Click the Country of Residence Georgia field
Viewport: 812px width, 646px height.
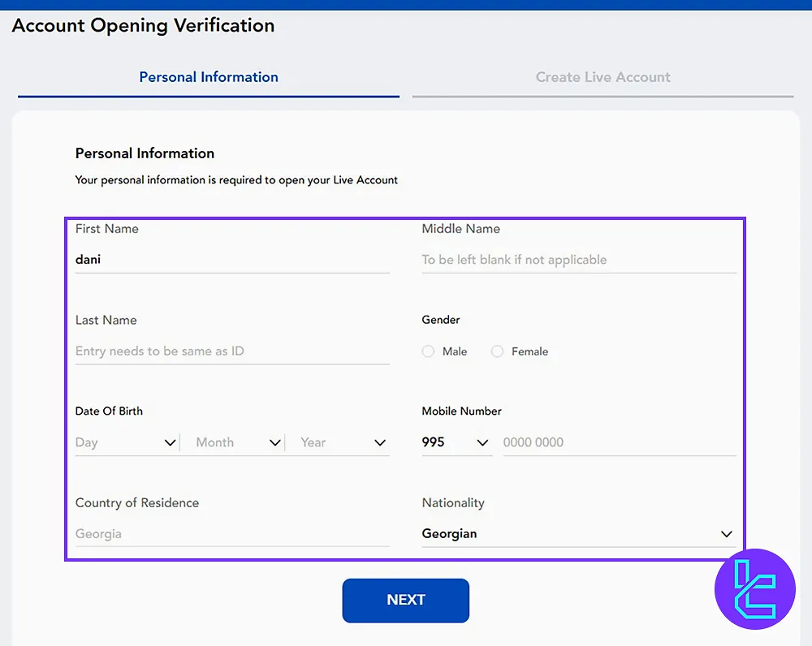[232, 534]
